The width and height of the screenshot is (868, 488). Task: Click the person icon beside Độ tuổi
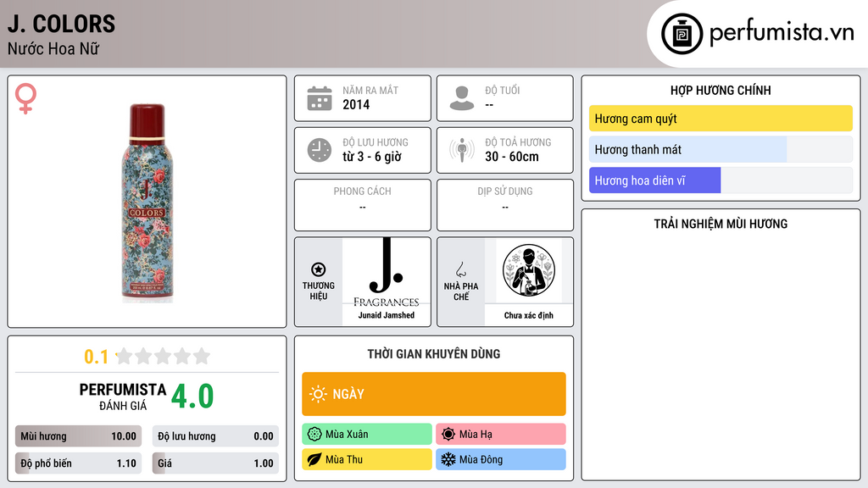pos(462,98)
